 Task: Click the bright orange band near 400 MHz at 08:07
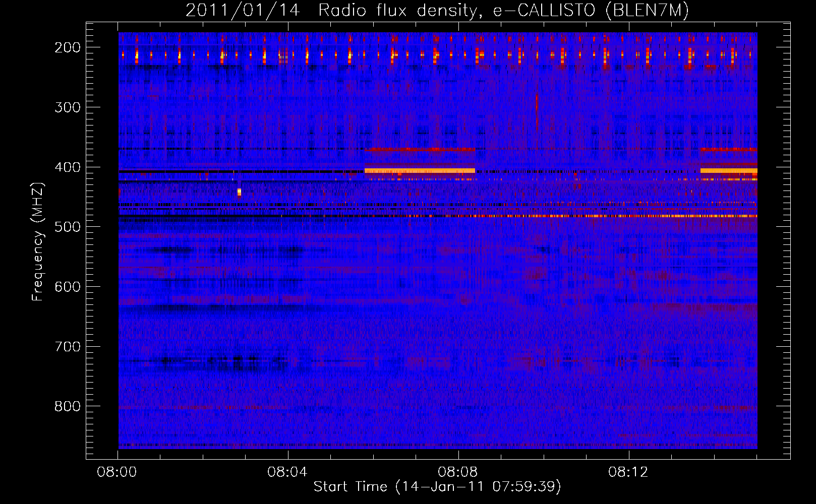coord(420,170)
